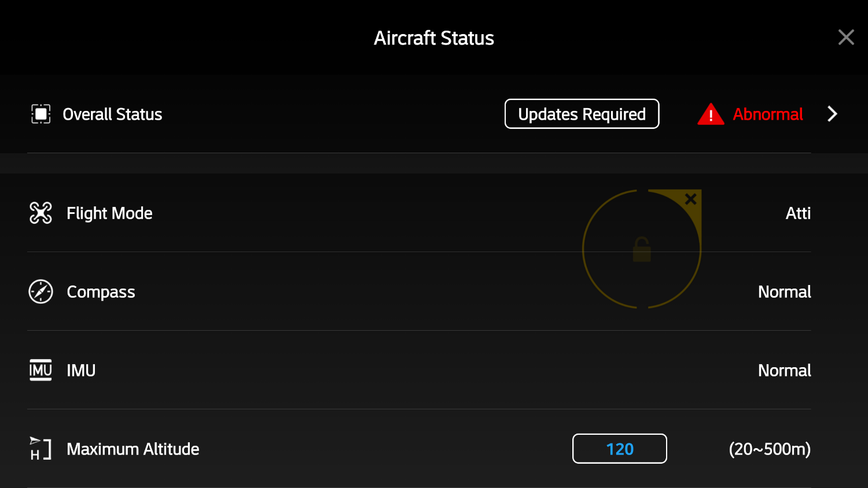
Task: Click the Maximum Altitude height icon
Action: click(x=39, y=449)
